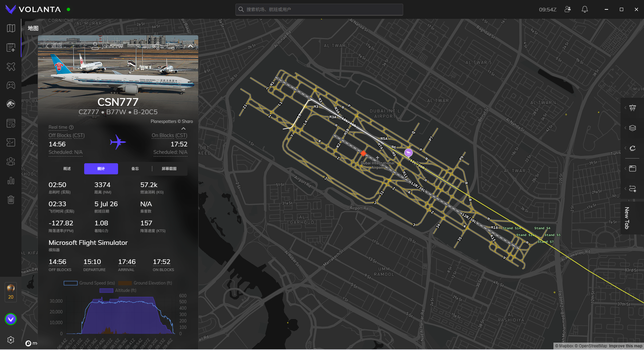Screen dimensions: 644x350
Task: Click the dinosaur logo sidebar icon
Action: point(11,104)
